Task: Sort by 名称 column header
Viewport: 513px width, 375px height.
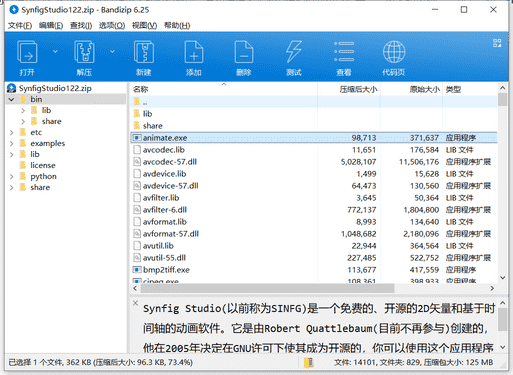Action: 224,89
